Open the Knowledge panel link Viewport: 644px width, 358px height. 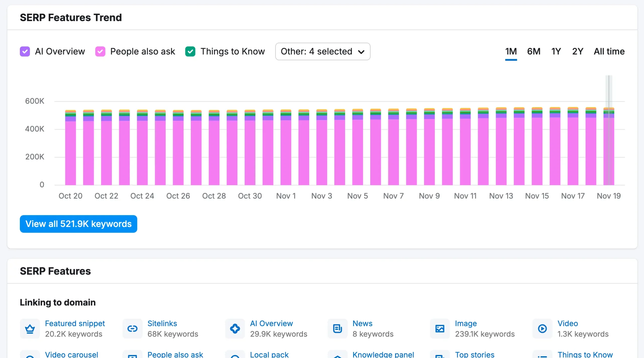383,354
